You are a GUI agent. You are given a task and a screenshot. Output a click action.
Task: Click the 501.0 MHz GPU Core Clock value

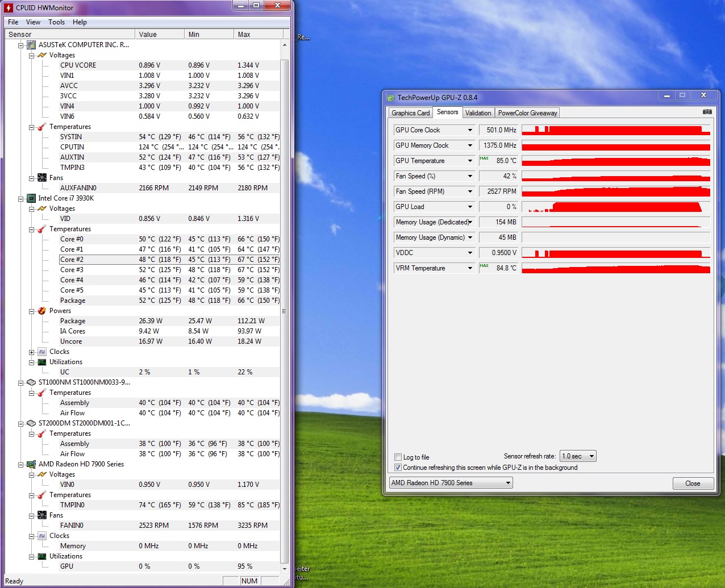[x=498, y=130]
